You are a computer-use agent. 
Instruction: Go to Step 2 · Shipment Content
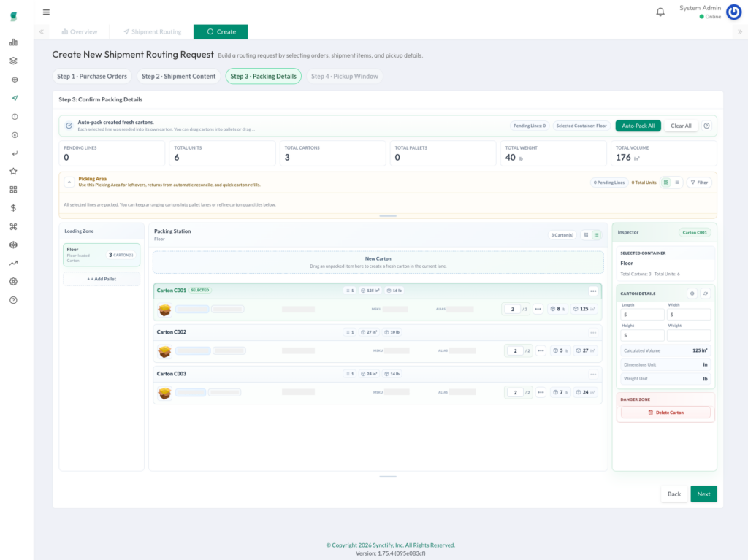(x=178, y=77)
